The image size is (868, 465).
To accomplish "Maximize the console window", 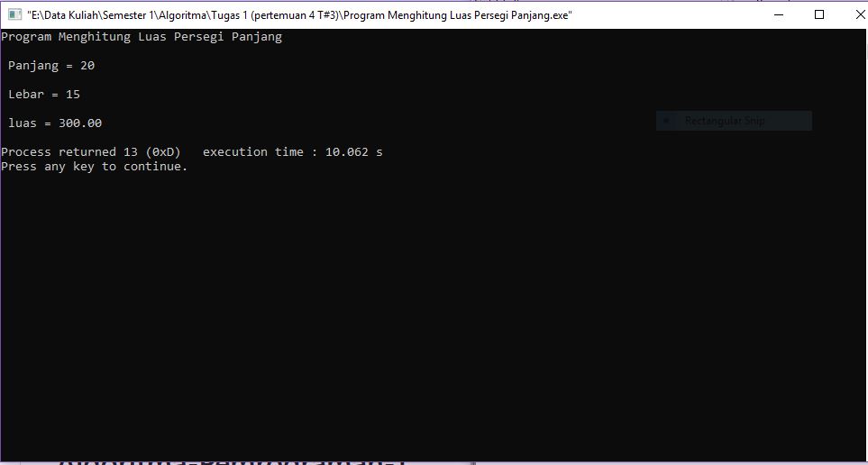I will [x=819, y=15].
